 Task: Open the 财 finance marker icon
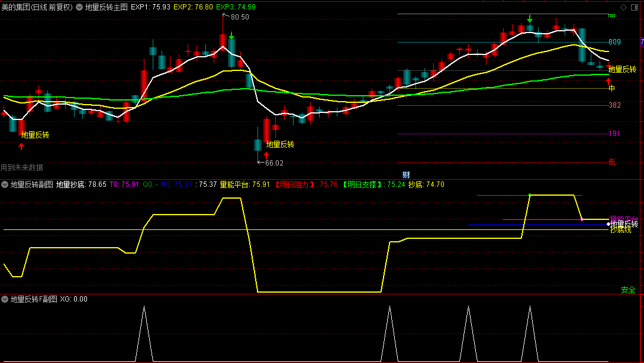click(406, 175)
